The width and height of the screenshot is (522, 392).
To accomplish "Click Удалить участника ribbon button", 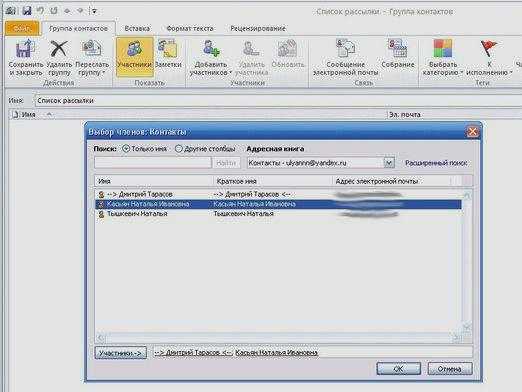I will click(x=251, y=57).
